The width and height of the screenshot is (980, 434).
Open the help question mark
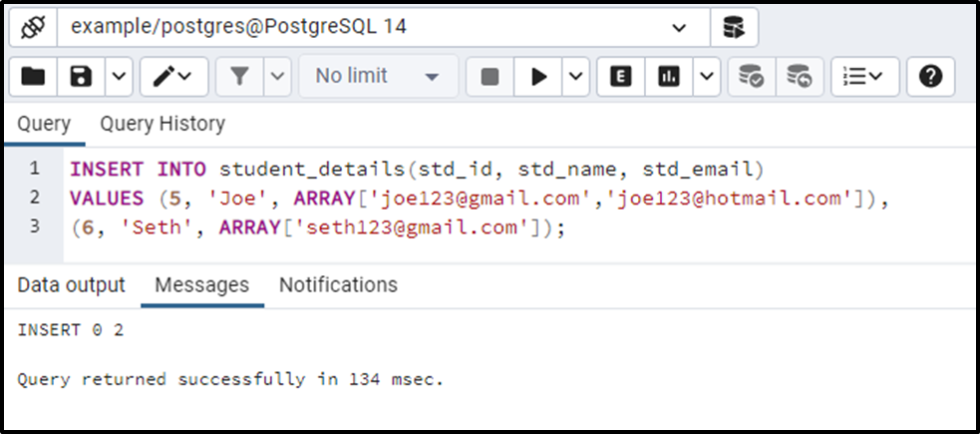click(930, 77)
